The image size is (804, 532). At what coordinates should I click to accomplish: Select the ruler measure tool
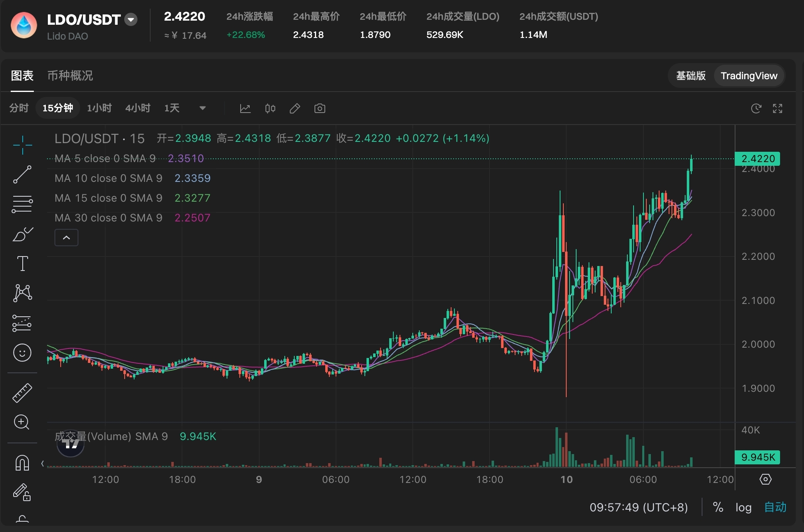coord(22,393)
